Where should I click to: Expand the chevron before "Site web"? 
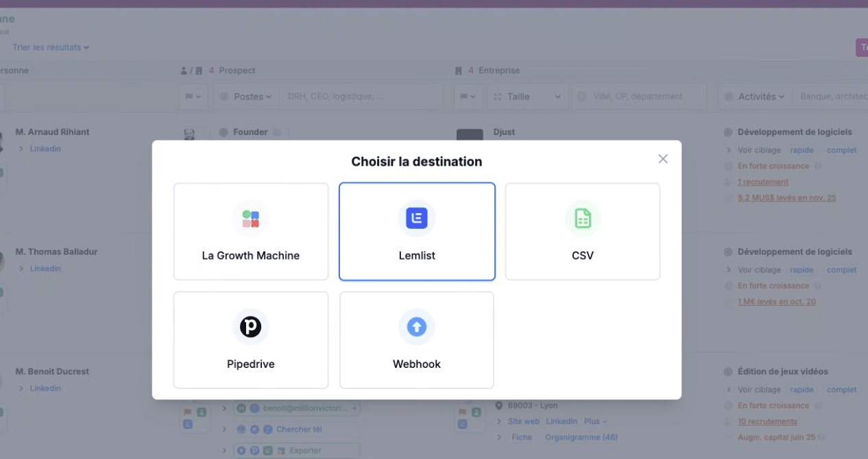pyautogui.click(x=500, y=421)
